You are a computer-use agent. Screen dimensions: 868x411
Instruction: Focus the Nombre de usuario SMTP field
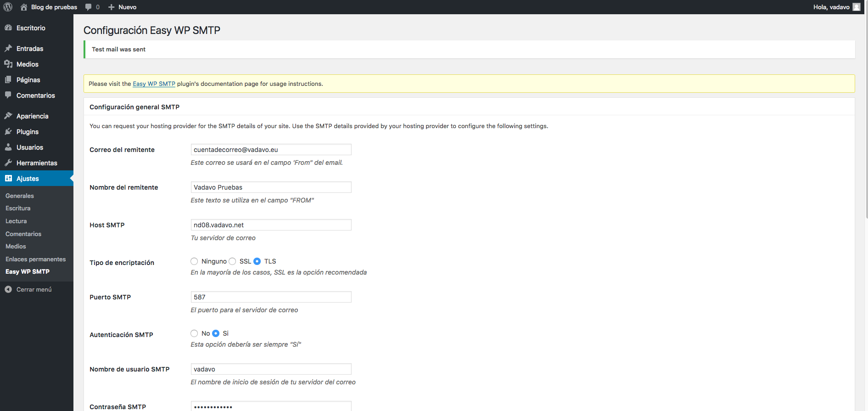click(x=271, y=369)
